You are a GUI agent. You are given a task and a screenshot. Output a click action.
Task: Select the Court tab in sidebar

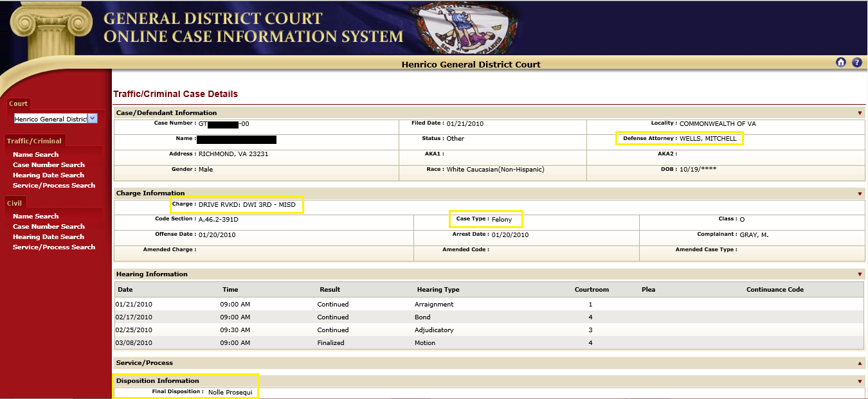click(18, 103)
